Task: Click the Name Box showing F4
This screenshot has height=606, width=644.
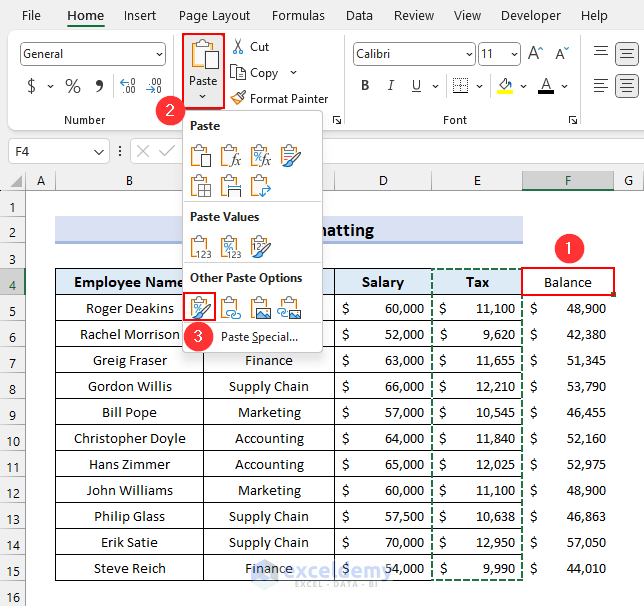Action: click(x=48, y=151)
